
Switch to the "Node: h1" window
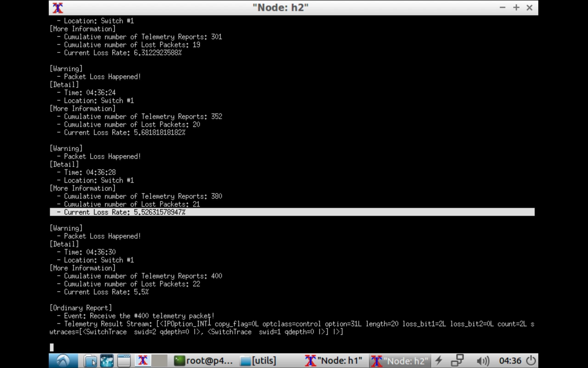333,361
